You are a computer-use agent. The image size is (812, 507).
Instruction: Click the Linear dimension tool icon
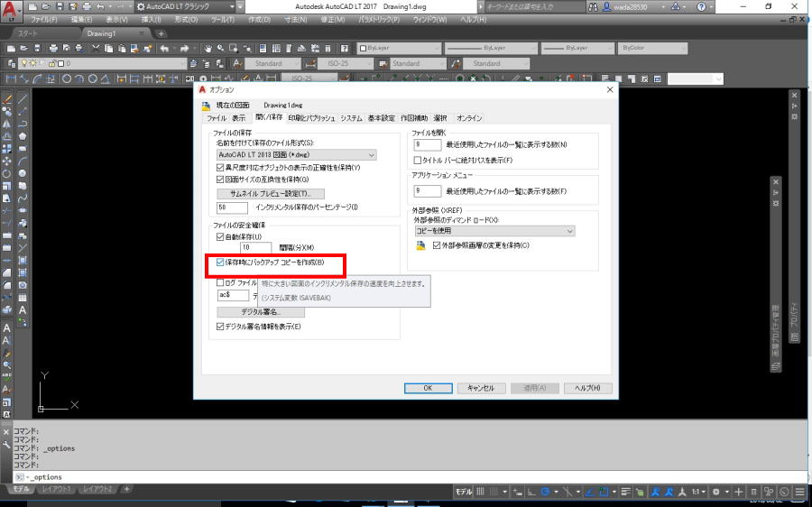(11, 79)
